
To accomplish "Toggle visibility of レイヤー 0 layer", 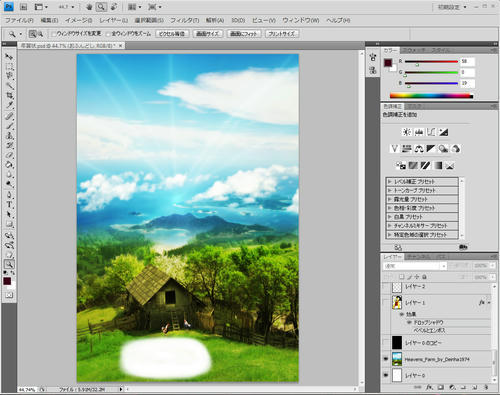I will click(x=386, y=375).
